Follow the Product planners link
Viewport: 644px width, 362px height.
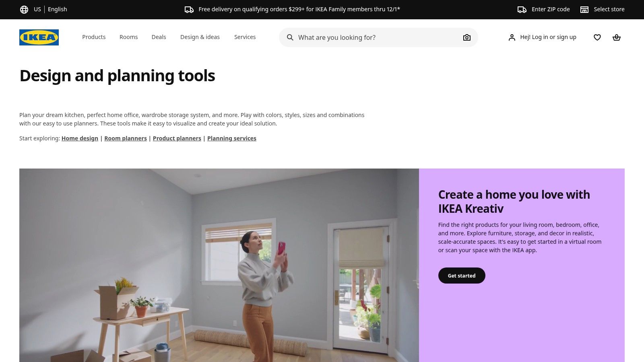[x=177, y=138]
